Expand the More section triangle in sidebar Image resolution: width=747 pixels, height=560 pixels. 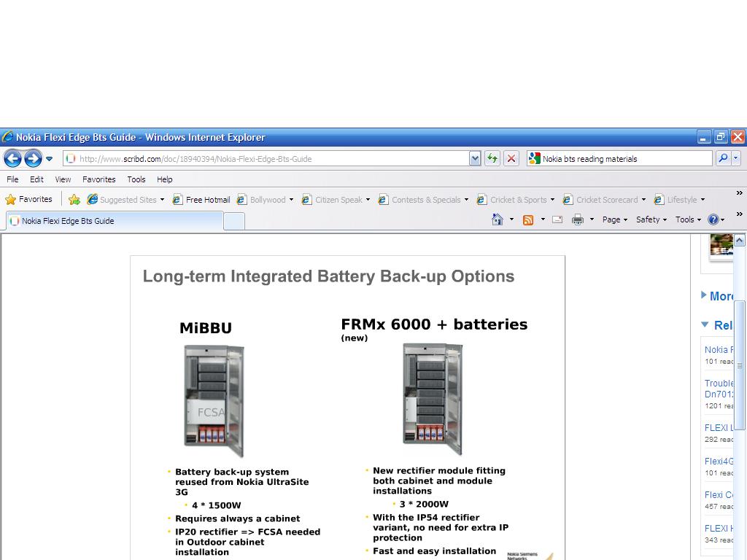tap(704, 295)
